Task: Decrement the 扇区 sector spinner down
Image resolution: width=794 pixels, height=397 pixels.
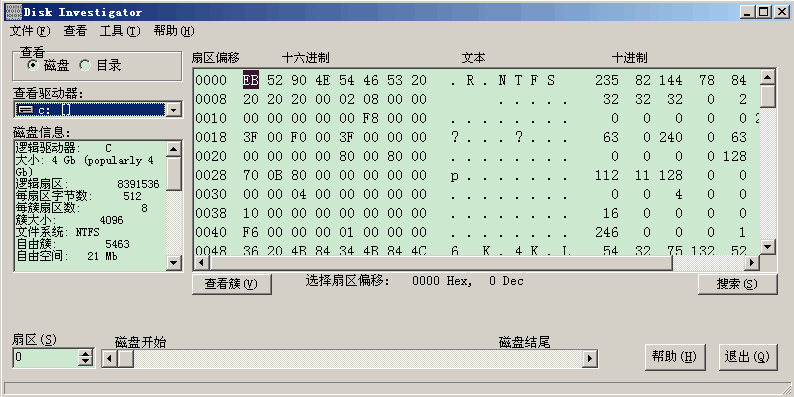Action: tap(86, 362)
